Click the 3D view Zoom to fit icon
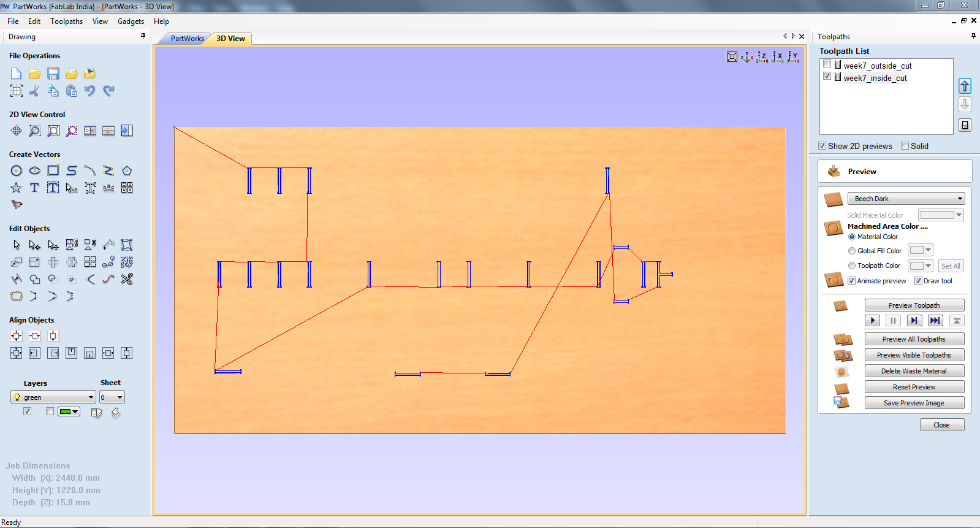This screenshot has width=980, height=528. (732, 57)
